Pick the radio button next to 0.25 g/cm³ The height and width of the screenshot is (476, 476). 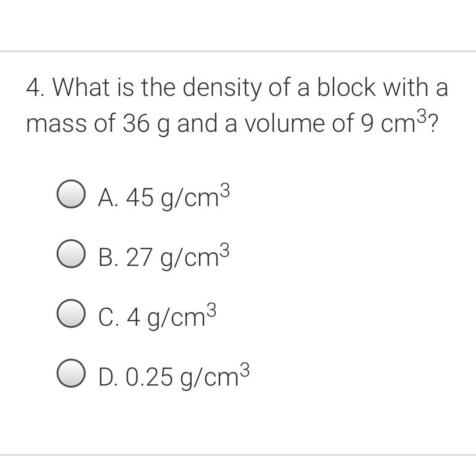pos(71,374)
